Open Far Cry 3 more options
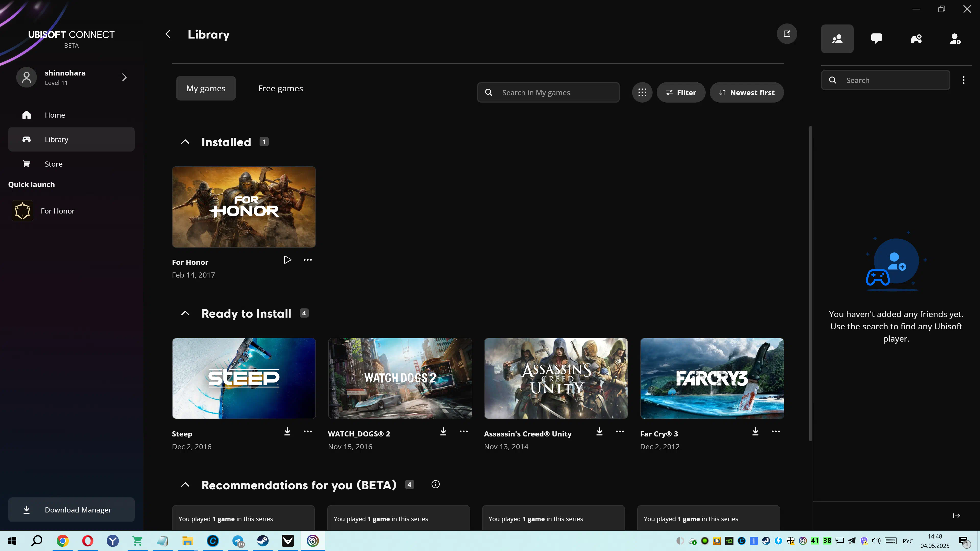The width and height of the screenshot is (980, 551). pos(776,431)
